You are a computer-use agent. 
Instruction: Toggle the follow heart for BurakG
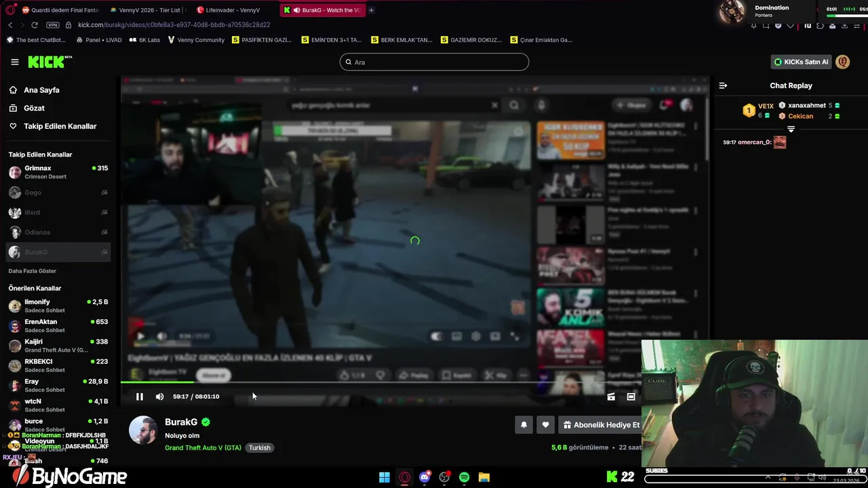tap(545, 425)
